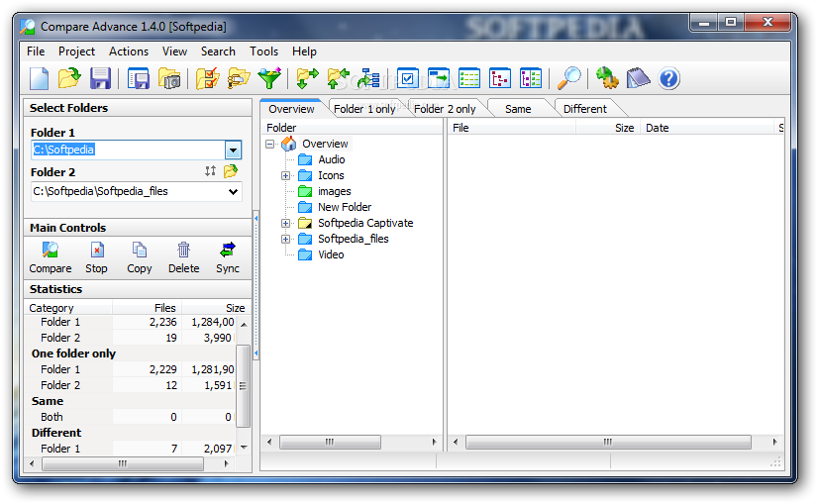Click the folder tree horizontal scrollbar thumb
This screenshot has width=818, height=504.
click(x=330, y=442)
